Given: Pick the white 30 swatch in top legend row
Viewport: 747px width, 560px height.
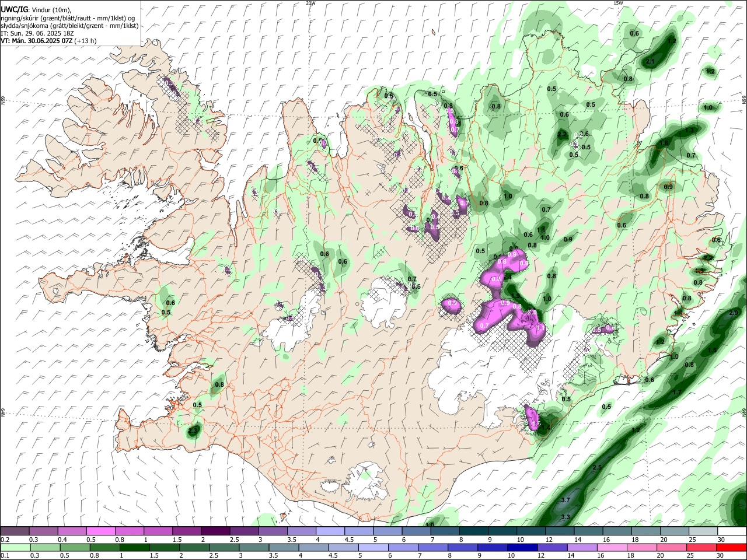Looking at the screenshot, I should [x=732, y=531].
